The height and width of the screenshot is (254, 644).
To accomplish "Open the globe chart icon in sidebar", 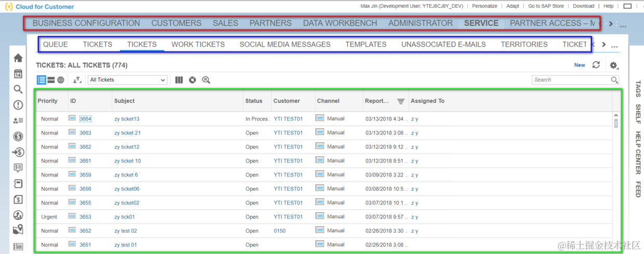I will pos(18,215).
